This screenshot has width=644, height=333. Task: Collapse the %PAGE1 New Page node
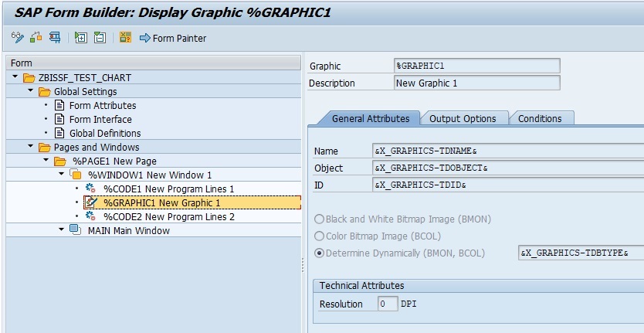[x=46, y=161]
